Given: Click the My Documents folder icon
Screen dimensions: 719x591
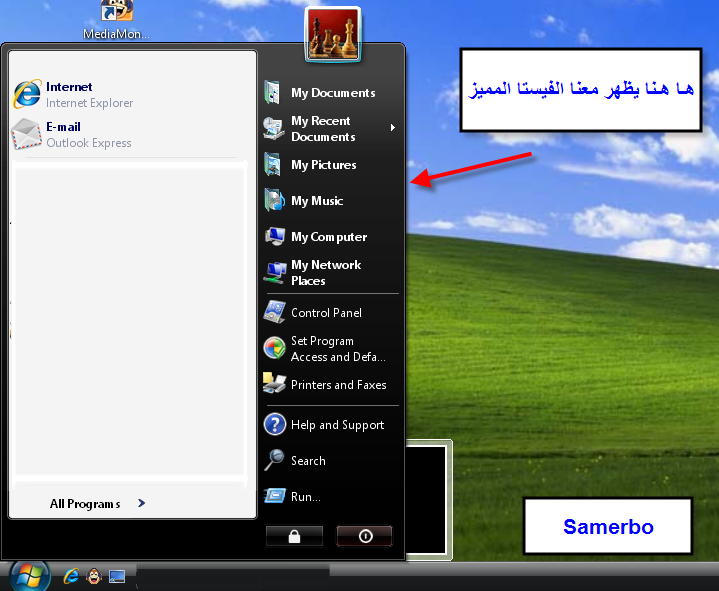Looking at the screenshot, I should pos(272,92).
